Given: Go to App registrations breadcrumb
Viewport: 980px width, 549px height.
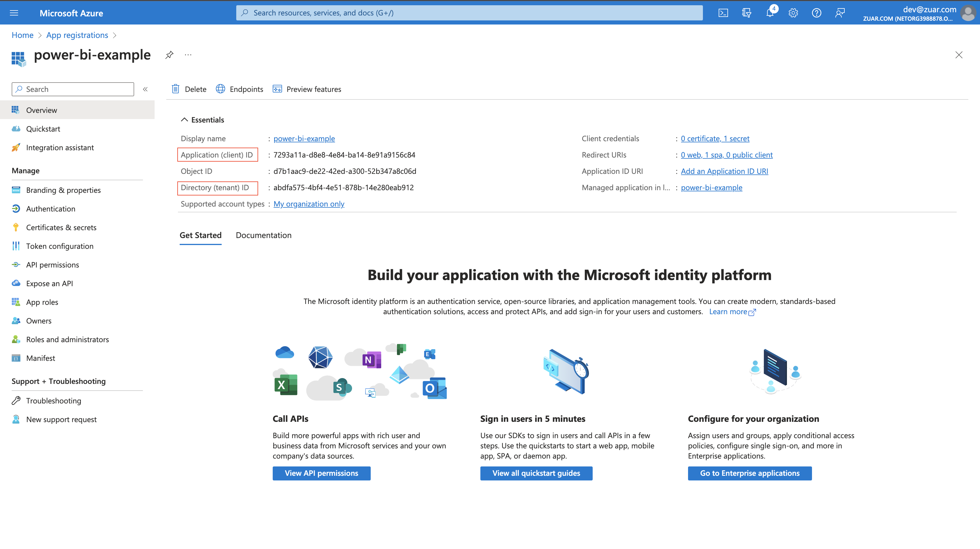Looking at the screenshot, I should pyautogui.click(x=77, y=35).
